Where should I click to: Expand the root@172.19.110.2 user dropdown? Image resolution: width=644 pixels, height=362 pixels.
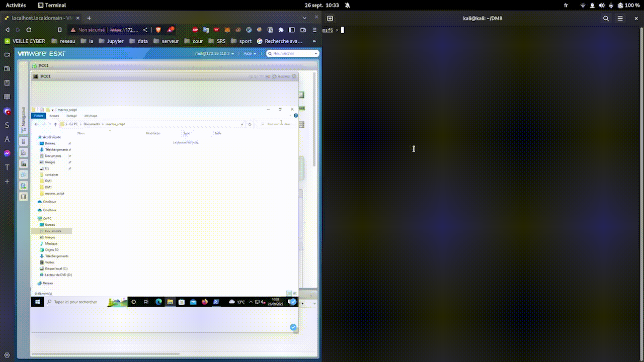click(x=214, y=53)
